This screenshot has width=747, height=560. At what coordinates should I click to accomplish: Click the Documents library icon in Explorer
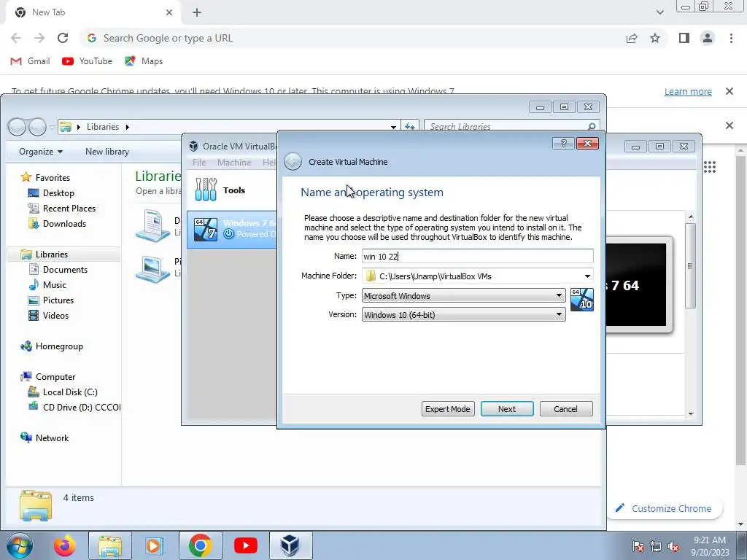tap(152, 226)
